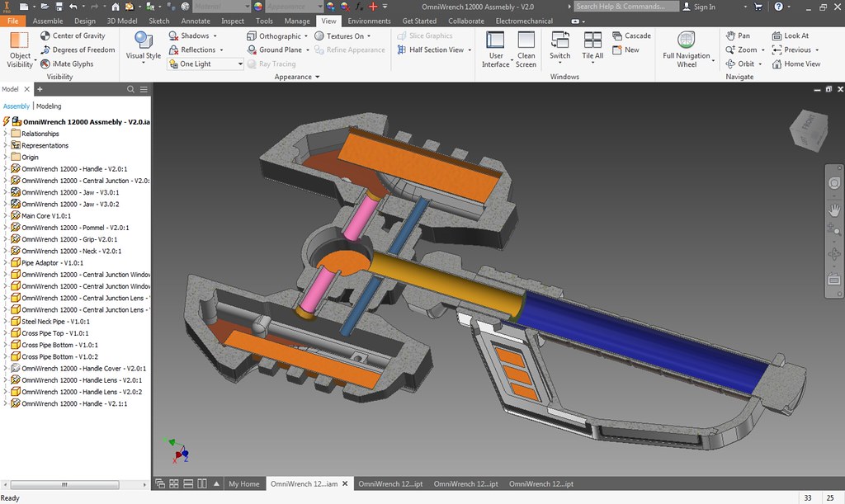845x504 pixels.
Task: Select Steel Neck Pipe - V1.0:1
Action: (55, 322)
